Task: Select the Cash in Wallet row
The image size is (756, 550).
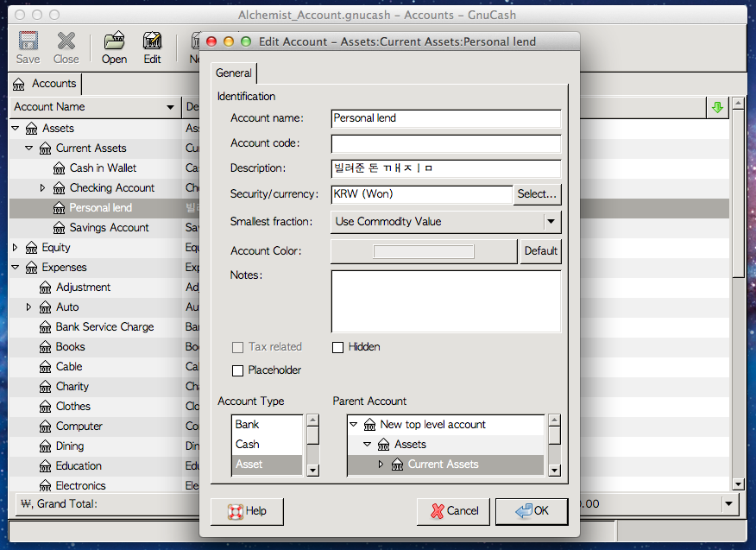Action: [369, 168]
